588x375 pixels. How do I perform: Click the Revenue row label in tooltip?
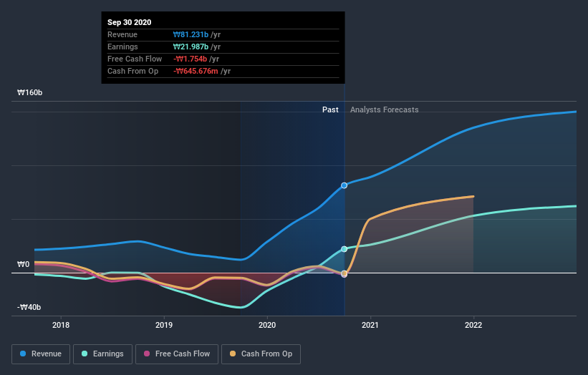pos(122,34)
